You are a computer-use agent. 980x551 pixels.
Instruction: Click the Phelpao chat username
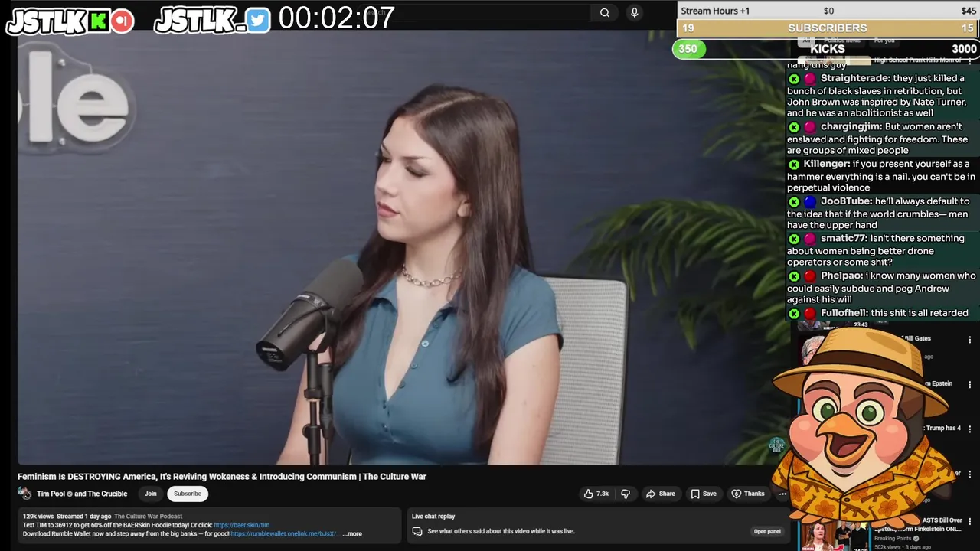coord(841,275)
